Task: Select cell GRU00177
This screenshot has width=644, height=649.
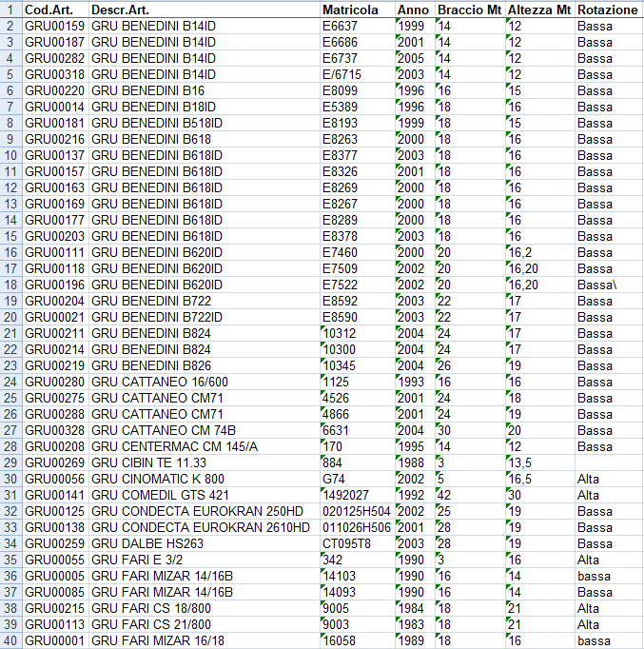Action: pos(55,220)
